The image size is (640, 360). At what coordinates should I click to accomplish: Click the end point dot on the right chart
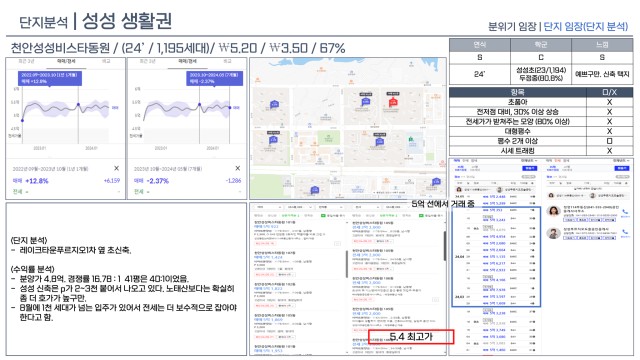tap(230, 108)
